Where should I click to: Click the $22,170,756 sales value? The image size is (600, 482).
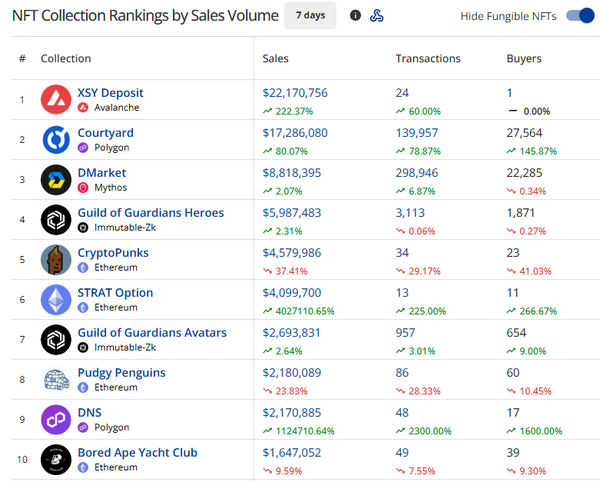295,93
